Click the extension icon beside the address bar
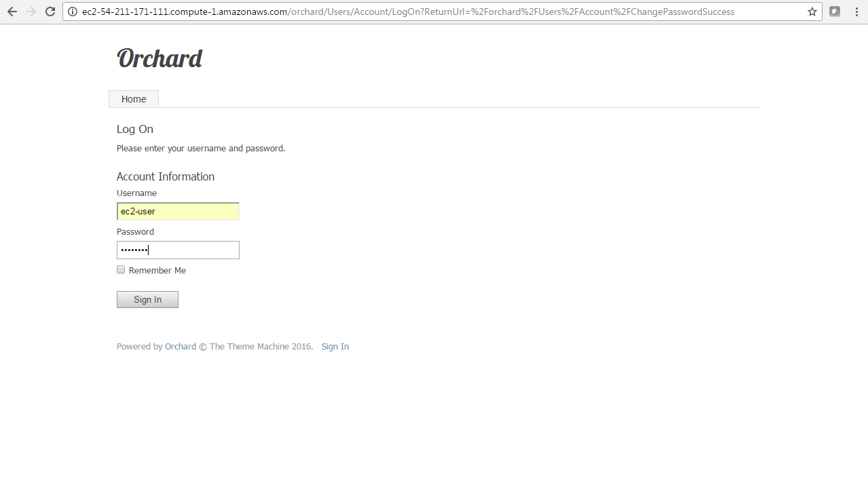The image size is (868, 494). [834, 12]
